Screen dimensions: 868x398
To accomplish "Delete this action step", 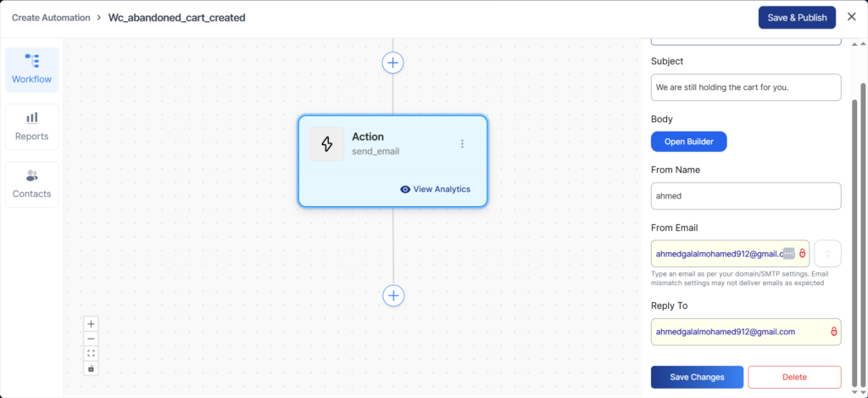I will pos(794,377).
